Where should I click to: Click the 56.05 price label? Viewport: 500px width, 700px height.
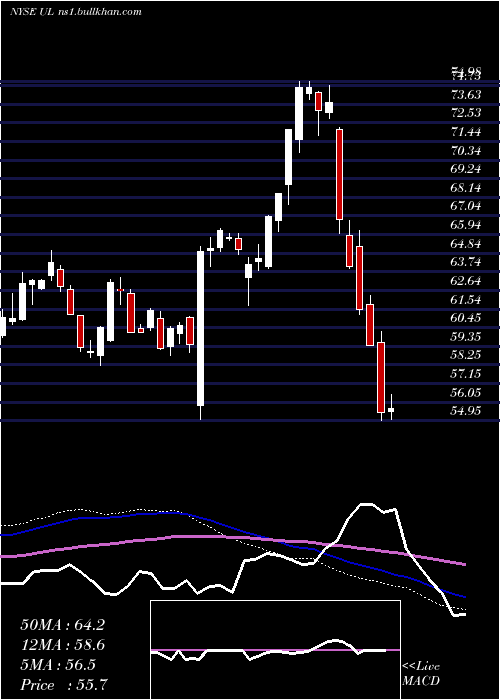coord(466,393)
